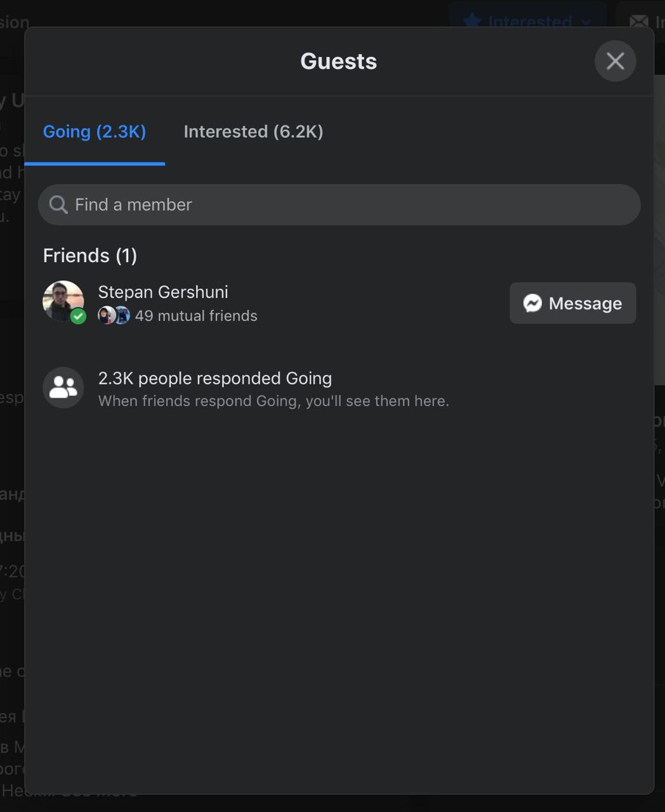
Task: Open Stepan Gershuni's profile picture
Action: click(63, 301)
